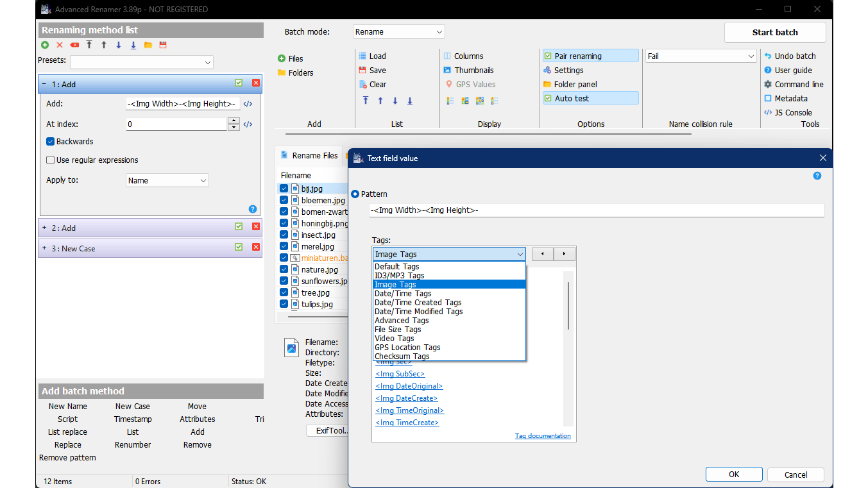Screen dimensions: 868x488
Task: Cancel the Text field value dialog
Action: click(796, 475)
